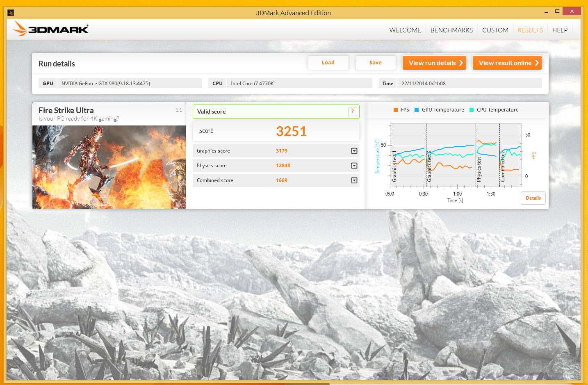The image size is (588, 385).
Task: Close the 3DMark Advanced Edition window
Action: coord(572,11)
